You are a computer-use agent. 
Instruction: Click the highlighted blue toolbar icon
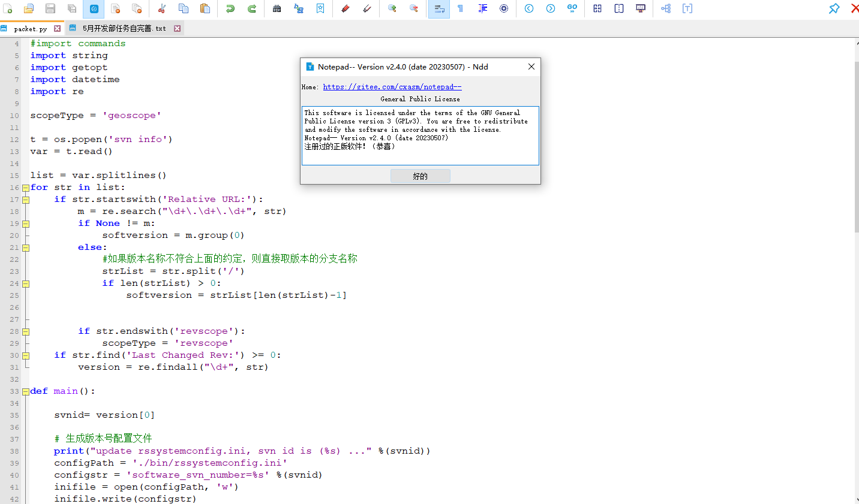click(x=94, y=8)
